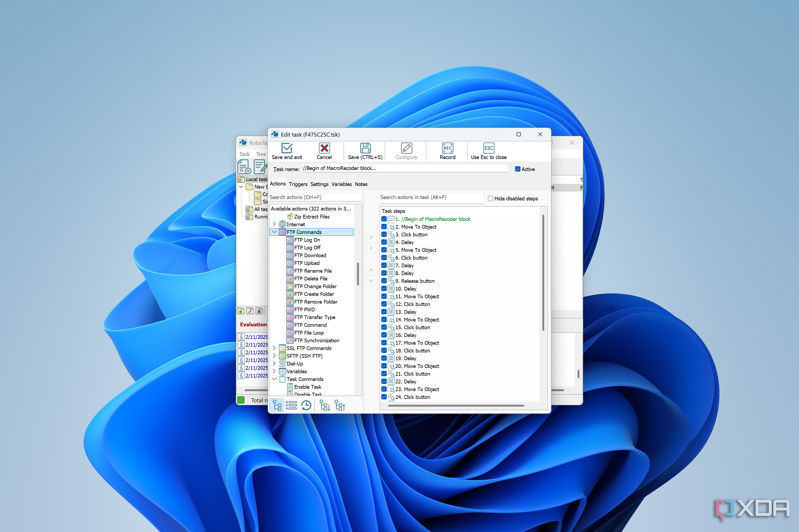799x532 pixels.
Task: Collapse New folder in RoboTask tree
Action: pyautogui.click(x=241, y=186)
